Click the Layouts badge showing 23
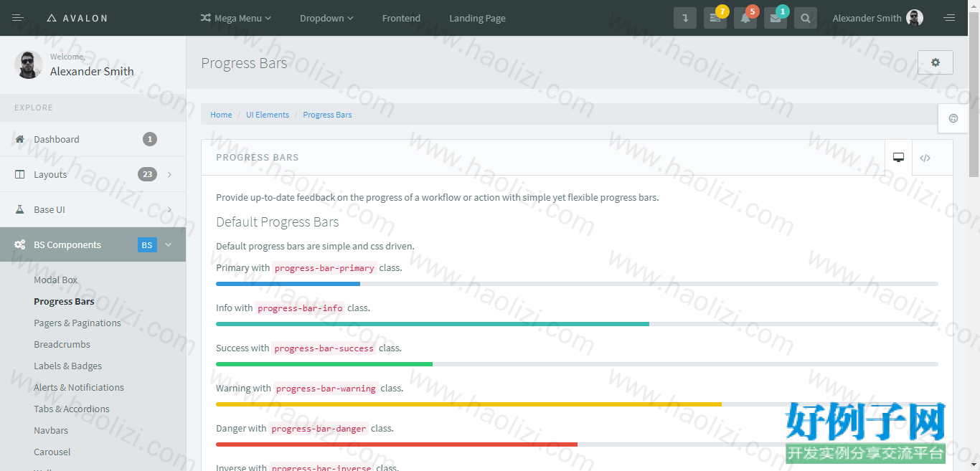This screenshot has width=980, height=471. tap(147, 174)
